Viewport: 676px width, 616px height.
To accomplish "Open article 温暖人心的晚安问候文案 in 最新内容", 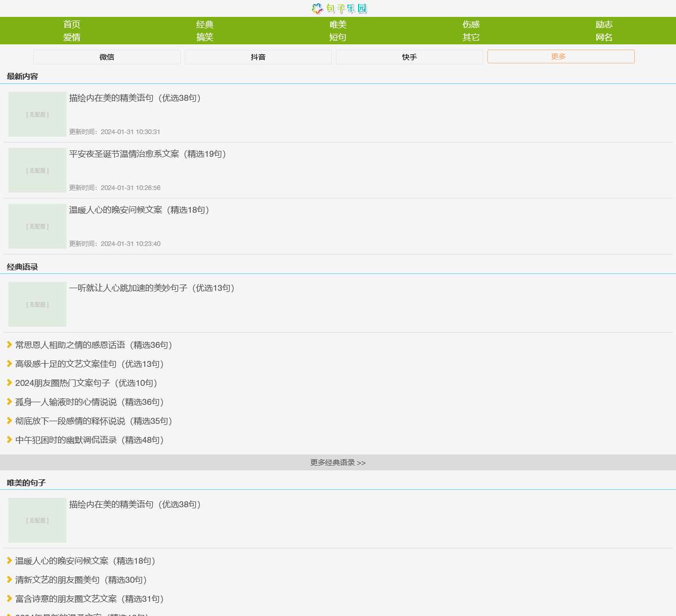I will pos(139,210).
